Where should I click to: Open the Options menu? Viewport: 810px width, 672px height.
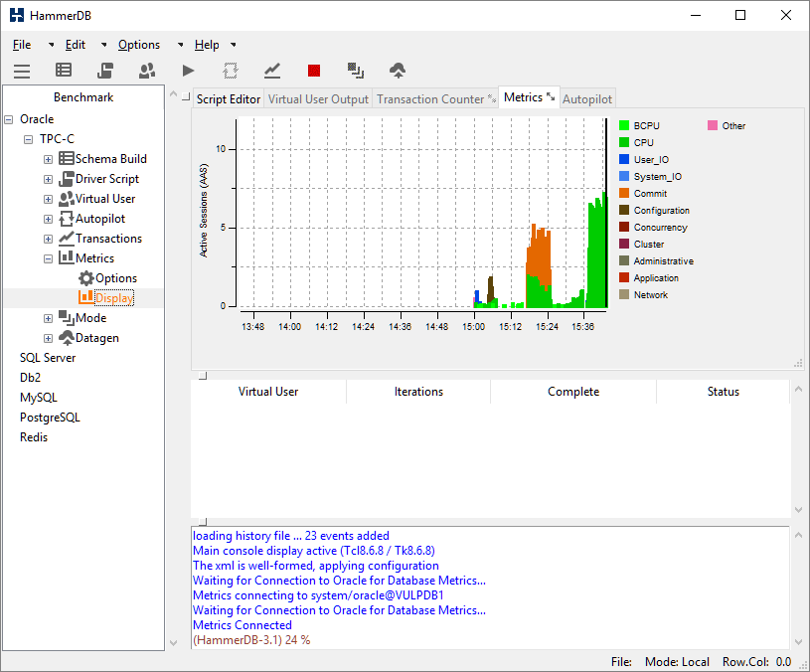[139, 45]
